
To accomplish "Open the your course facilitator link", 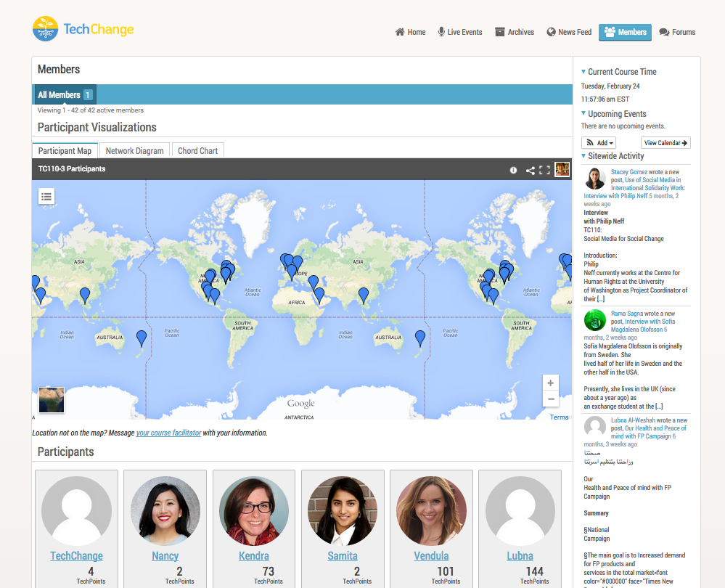I will coord(169,433).
